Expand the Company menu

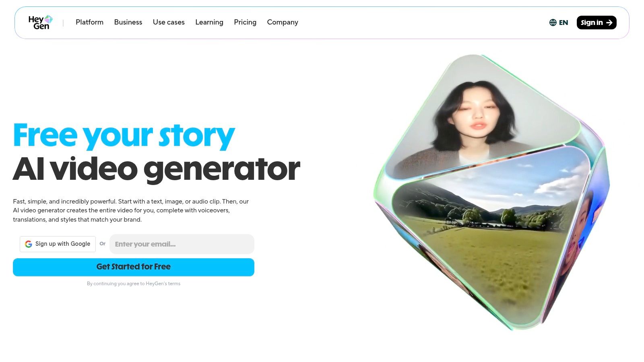[283, 22]
